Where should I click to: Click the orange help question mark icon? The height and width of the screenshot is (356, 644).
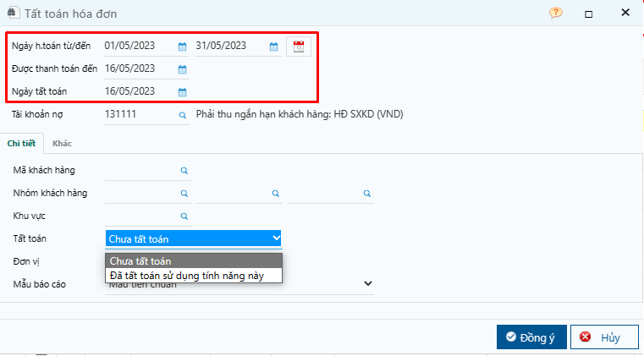[556, 13]
